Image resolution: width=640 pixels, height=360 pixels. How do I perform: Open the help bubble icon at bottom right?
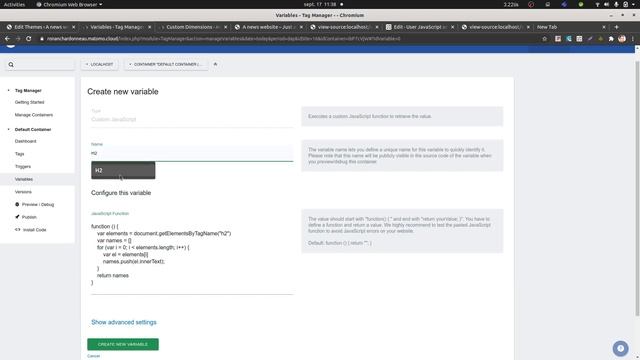(620, 348)
